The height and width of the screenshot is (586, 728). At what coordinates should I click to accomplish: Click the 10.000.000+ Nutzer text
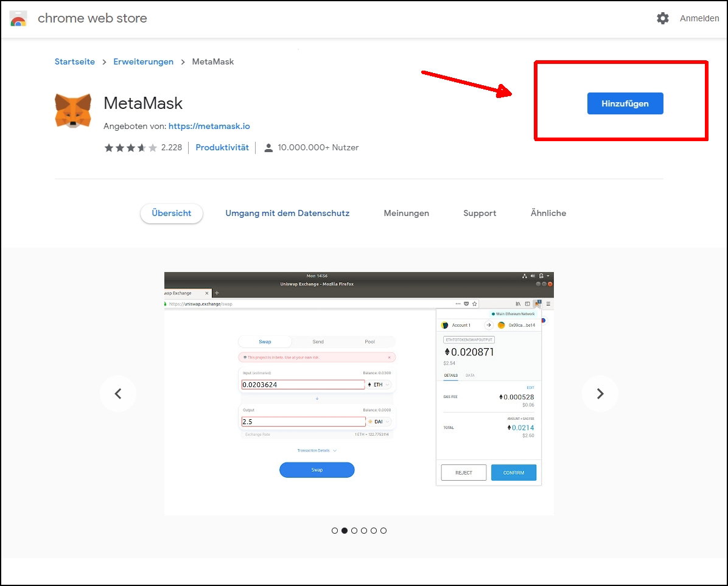pos(318,147)
